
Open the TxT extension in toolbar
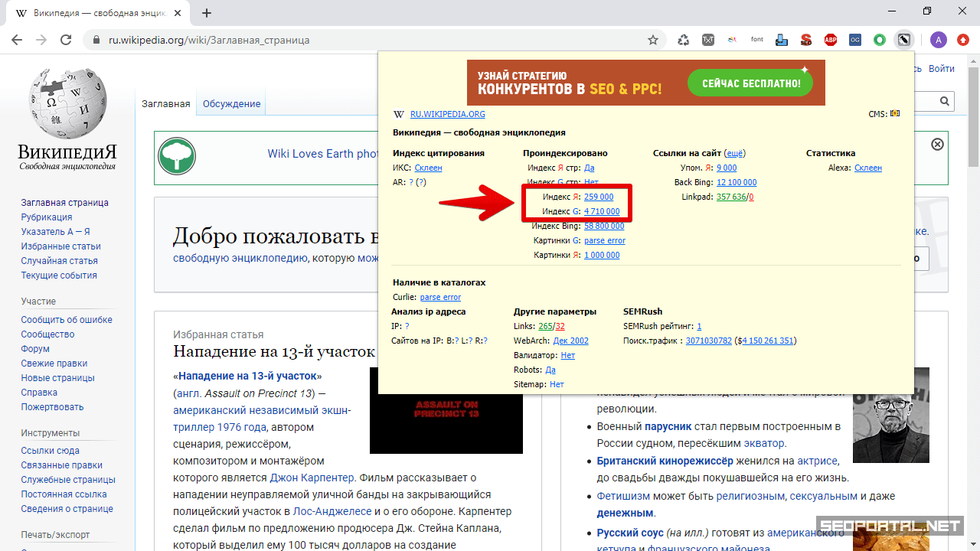tap(708, 40)
